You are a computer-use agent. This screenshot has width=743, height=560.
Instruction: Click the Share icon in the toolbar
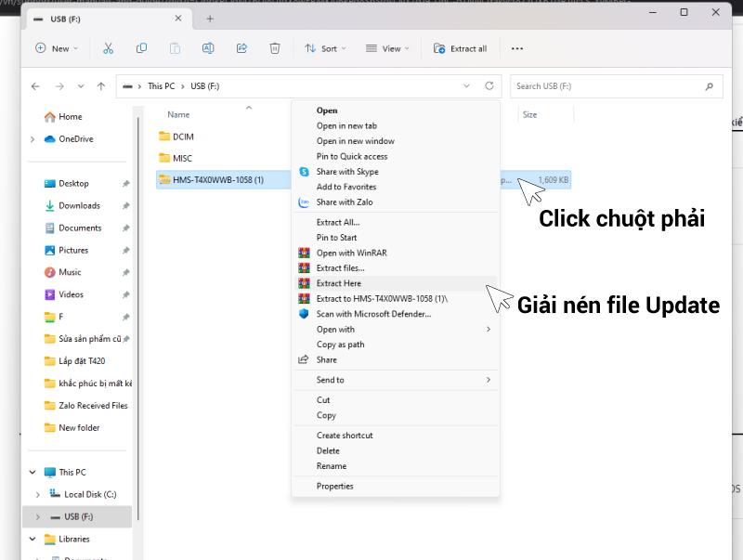point(242,48)
